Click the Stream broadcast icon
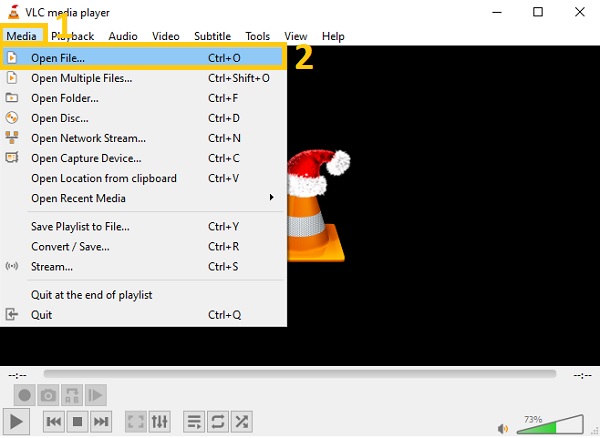The width and height of the screenshot is (600, 438). coord(12,266)
